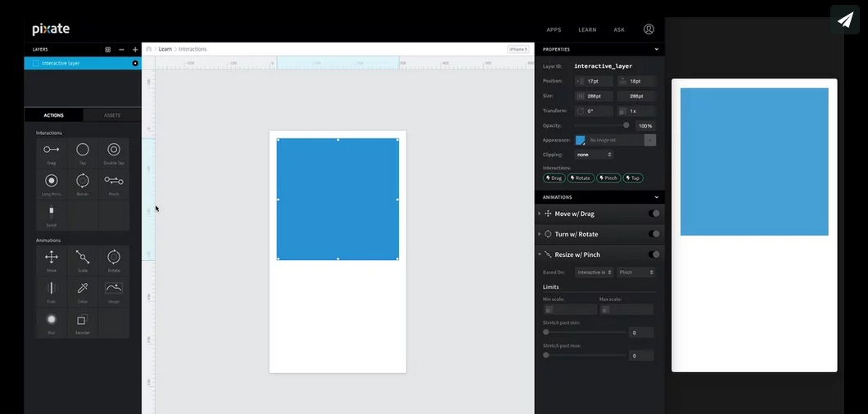Open the Based On layer dropdown

pyautogui.click(x=594, y=272)
